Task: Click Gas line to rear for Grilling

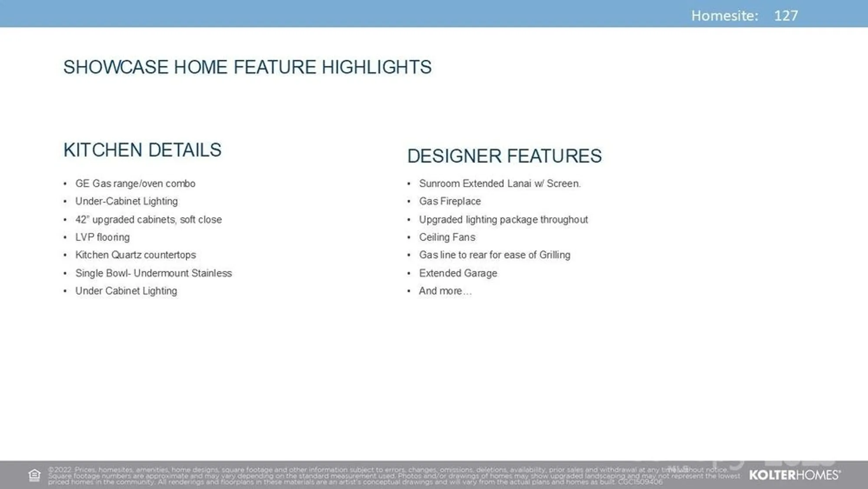Action: [494, 255]
